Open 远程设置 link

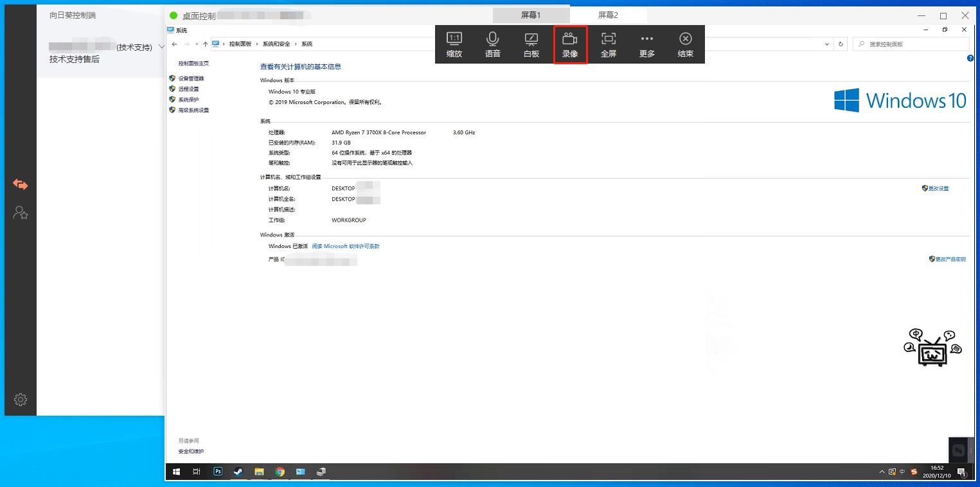(x=188, y=89)
